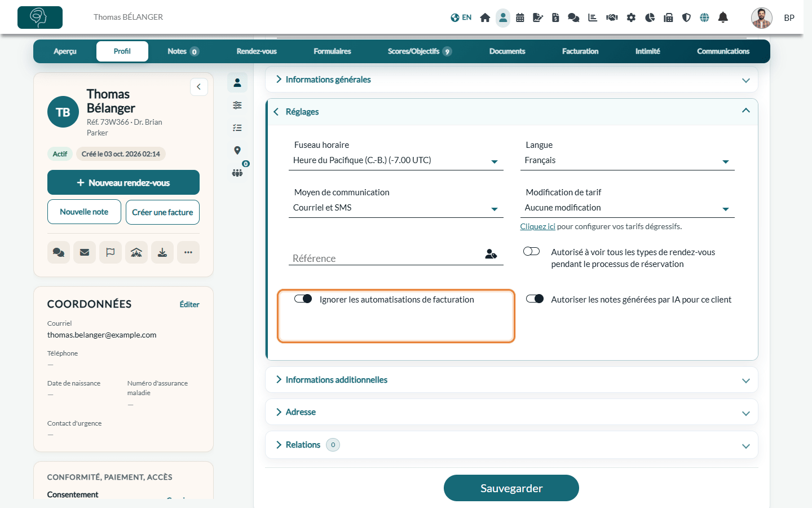Click the notifications bell icon
Image resolution: width=812 pixels, height=508 pixels.
pos(723,17)
